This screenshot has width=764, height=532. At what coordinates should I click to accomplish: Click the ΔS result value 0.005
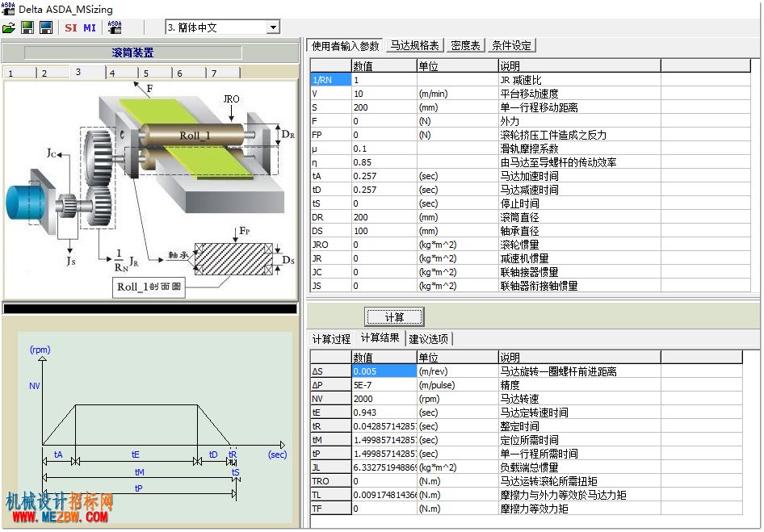pyautogui.click(x=384, y=371)
